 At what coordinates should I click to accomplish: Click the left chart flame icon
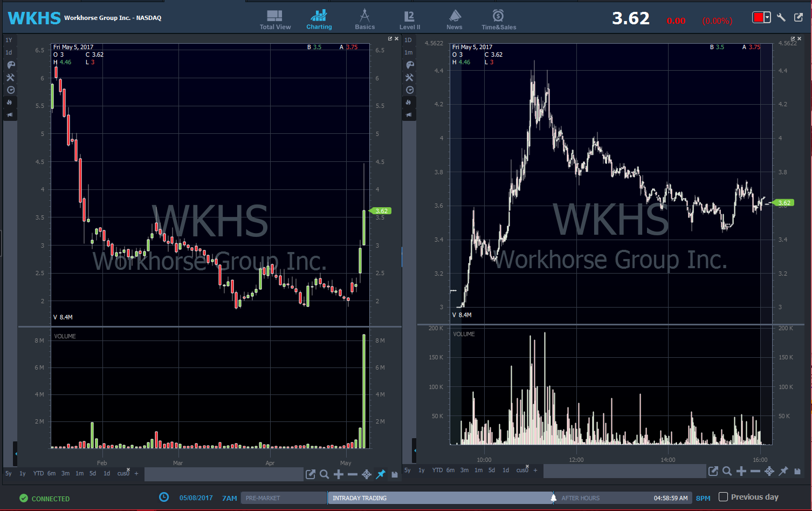10,102
